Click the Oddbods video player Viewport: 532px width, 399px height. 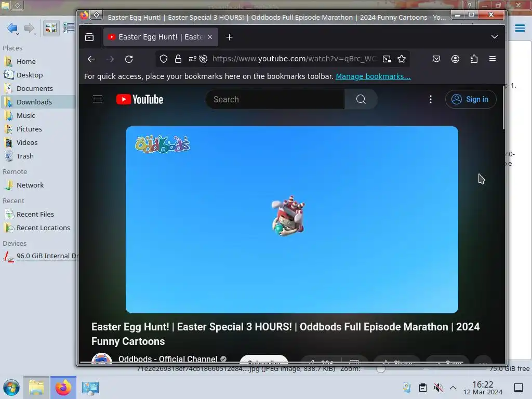[x=292, y=220]
